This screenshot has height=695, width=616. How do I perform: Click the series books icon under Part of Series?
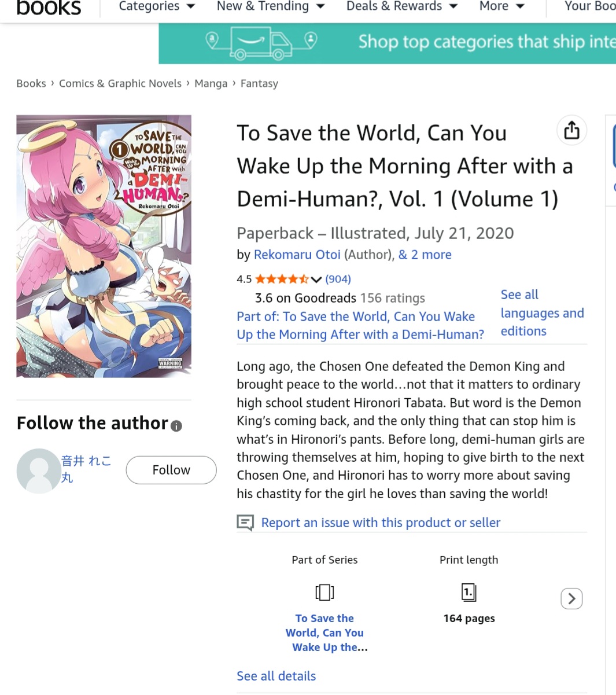(324, 592)
